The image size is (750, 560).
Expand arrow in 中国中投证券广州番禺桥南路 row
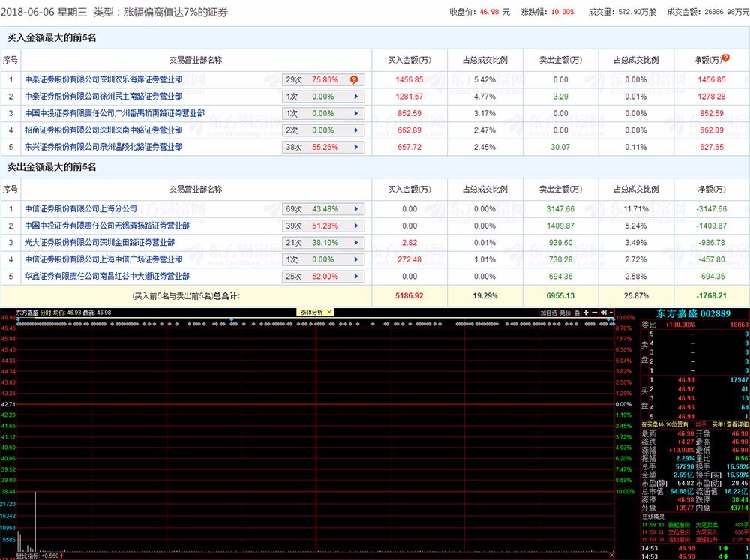[x=356, y=113]
